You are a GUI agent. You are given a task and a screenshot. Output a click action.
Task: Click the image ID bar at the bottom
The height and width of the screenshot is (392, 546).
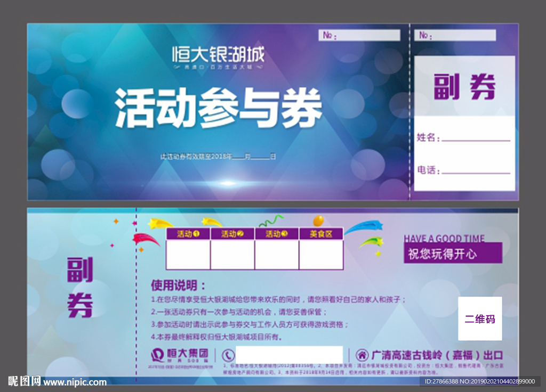tap(480, 382)
